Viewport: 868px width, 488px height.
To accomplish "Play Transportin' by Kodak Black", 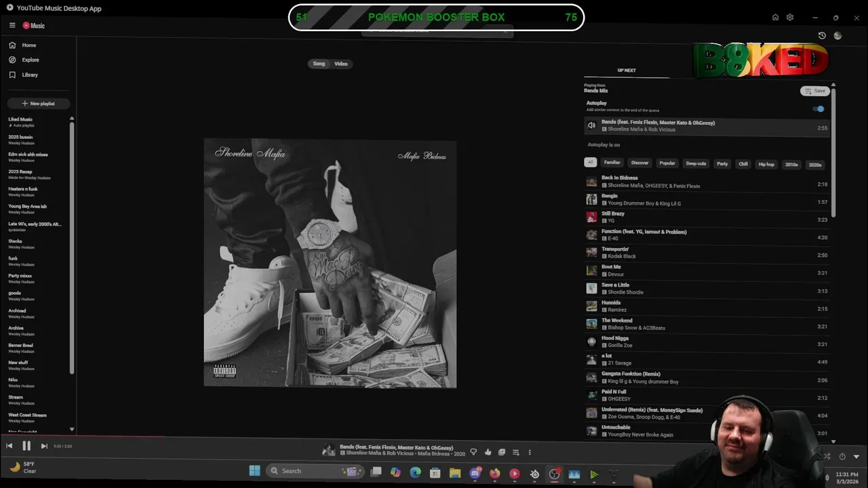I will click(706, 253).
